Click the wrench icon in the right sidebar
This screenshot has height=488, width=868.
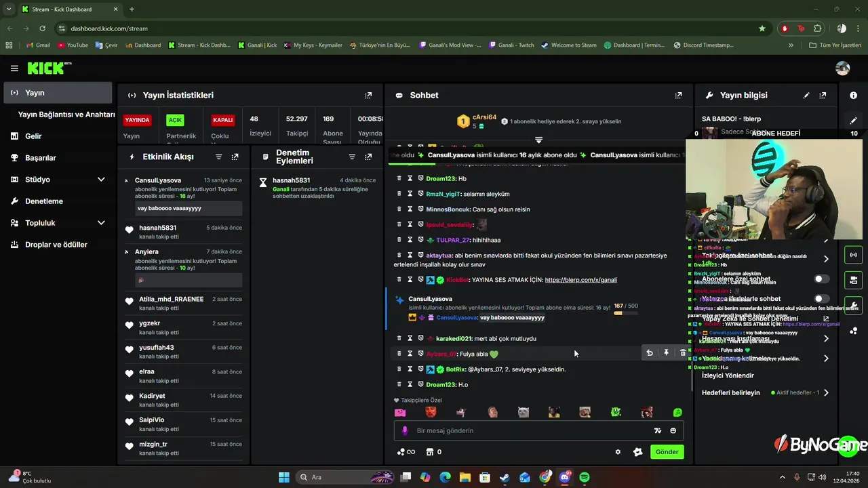click(x=853, y=305)
